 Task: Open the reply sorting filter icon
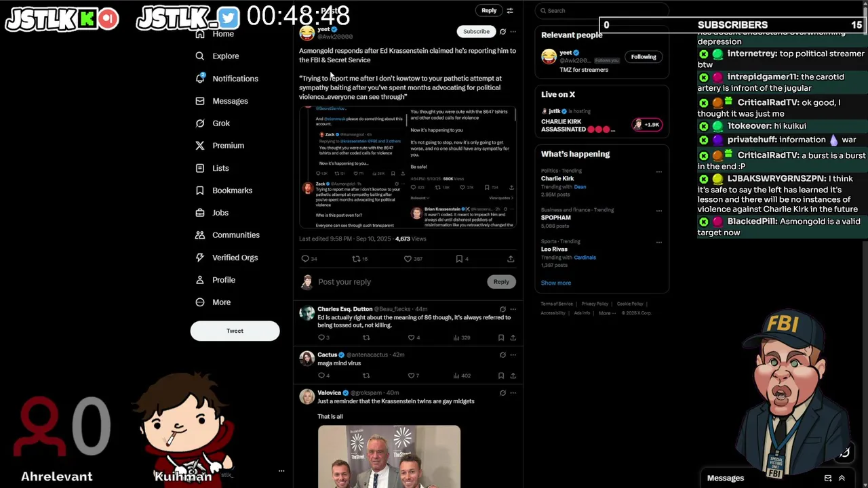pos(510,10)
